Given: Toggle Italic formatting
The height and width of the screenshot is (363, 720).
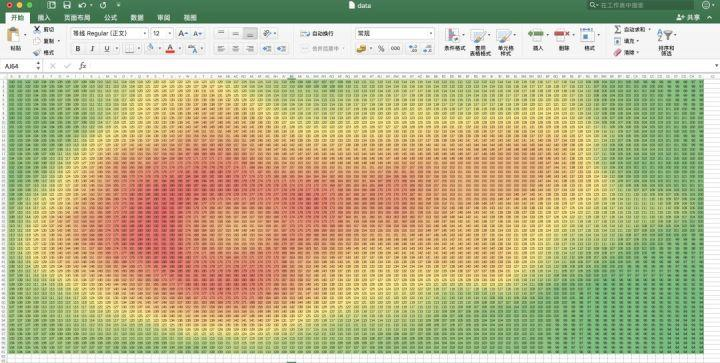Looking at the screenshot, I should point(92,48).
